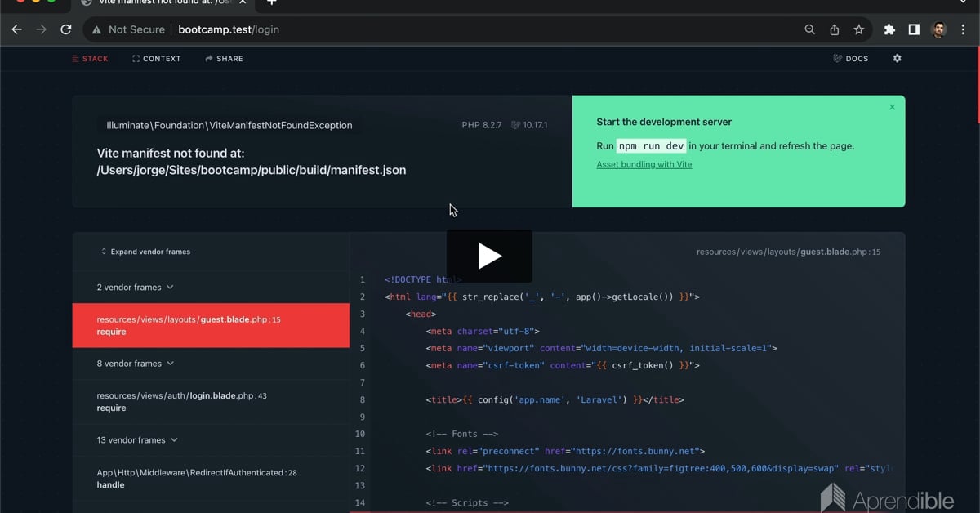Switch to the CONTEXT tab

pyautogui.click(x=156, y=59)
